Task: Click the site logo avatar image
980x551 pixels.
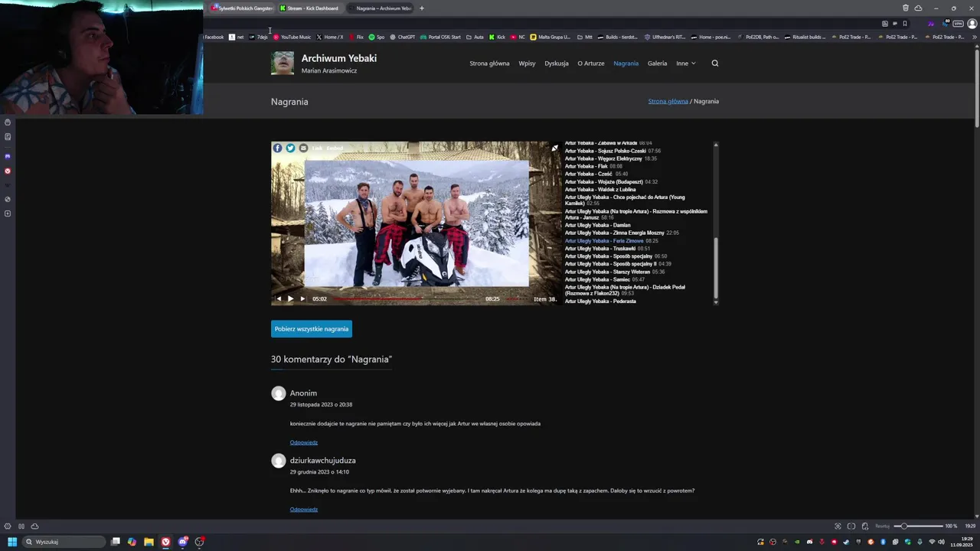Action: 283,63
